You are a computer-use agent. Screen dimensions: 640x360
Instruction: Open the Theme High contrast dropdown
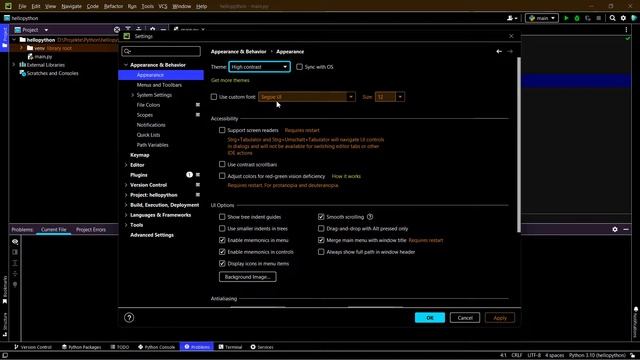pyautogui.click(x=260, y=67)
